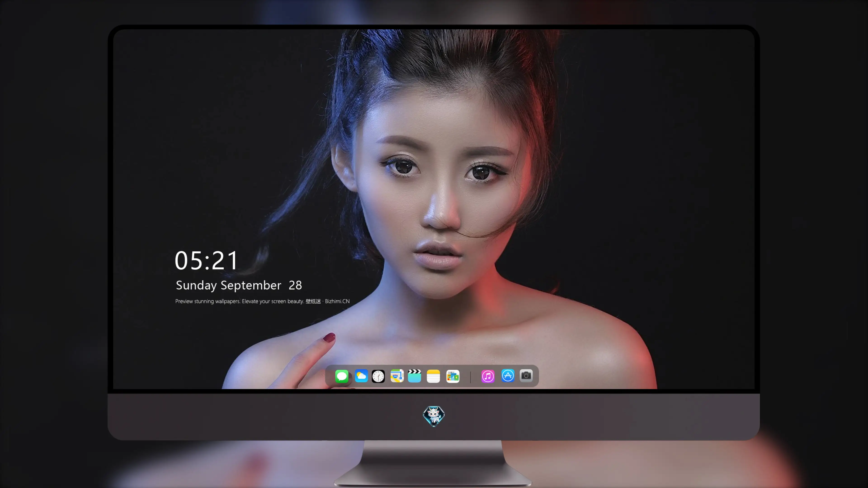The image size is (868, 488).
Task: Open the Videos clapperboard app icon
Action: coord(415,376)
